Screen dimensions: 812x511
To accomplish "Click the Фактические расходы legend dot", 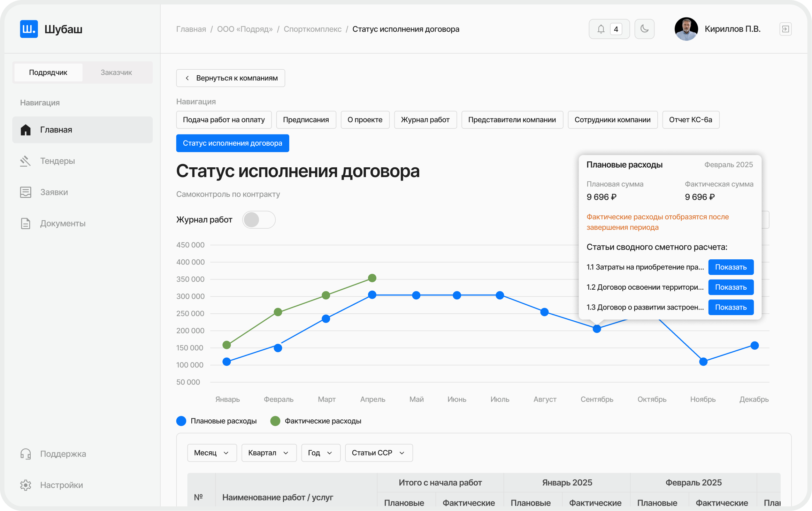I will tap(275, 421).
